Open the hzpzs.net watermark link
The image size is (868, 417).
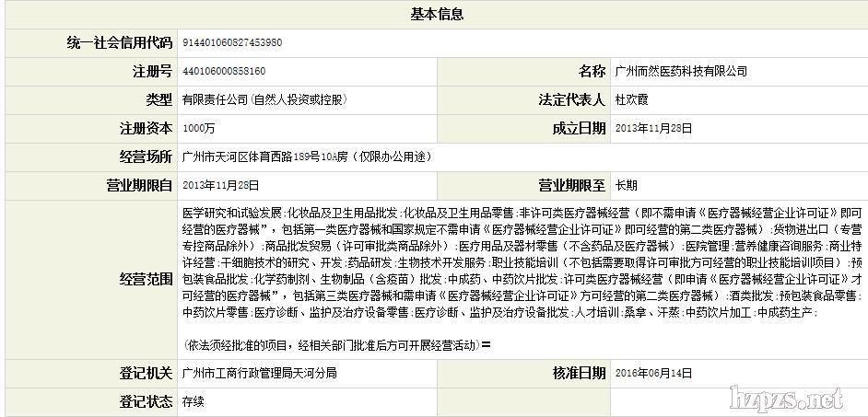(785, 398)
